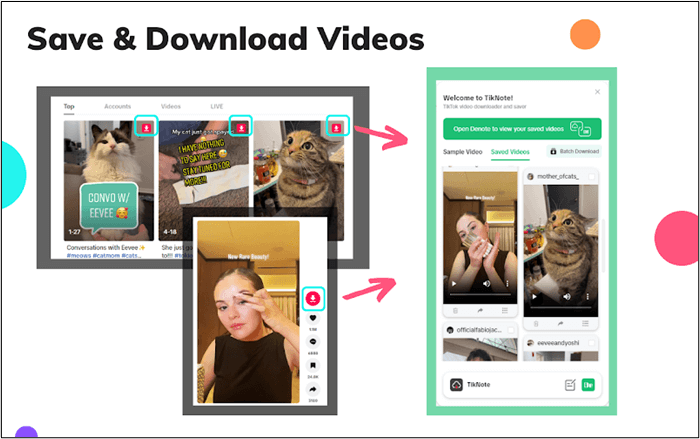
Task: Switch to the Saved Videos tab
Action: (x=511, y=151)
